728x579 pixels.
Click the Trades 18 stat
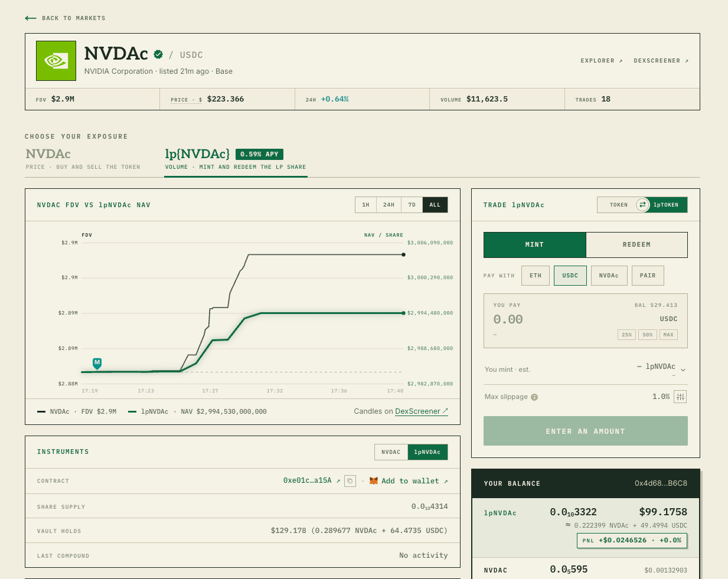[x=593, y=99]
